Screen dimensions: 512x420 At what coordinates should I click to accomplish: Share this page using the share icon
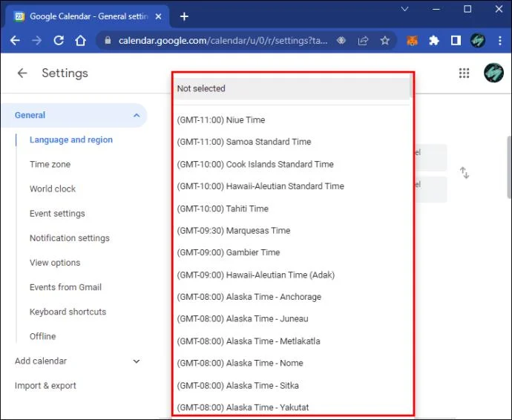pyautogui.click(x=363, y=41)
